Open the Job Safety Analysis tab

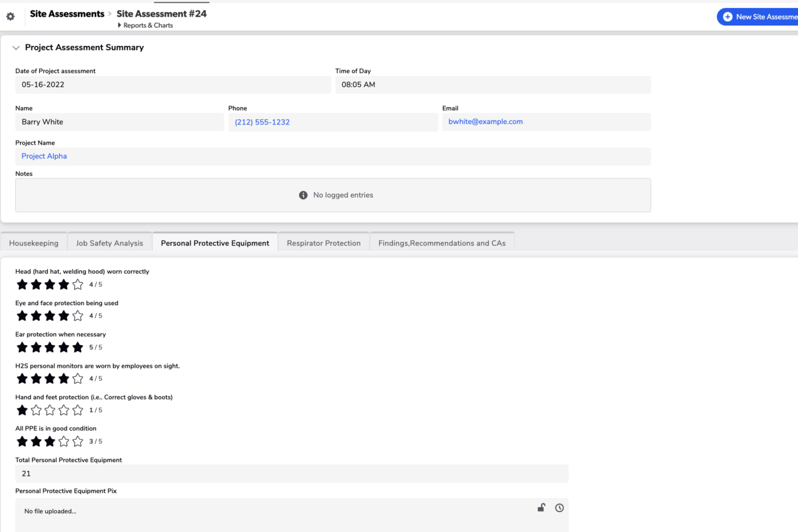[109, 243]
